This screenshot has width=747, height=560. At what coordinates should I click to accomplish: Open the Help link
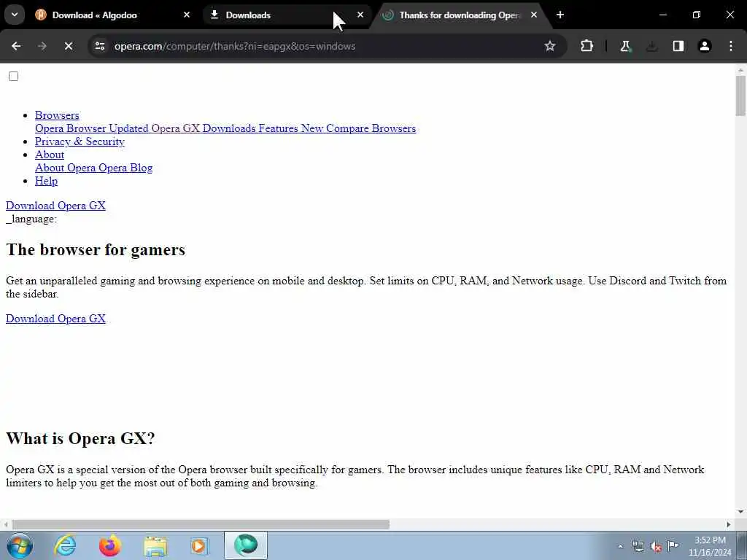(46, 181)
